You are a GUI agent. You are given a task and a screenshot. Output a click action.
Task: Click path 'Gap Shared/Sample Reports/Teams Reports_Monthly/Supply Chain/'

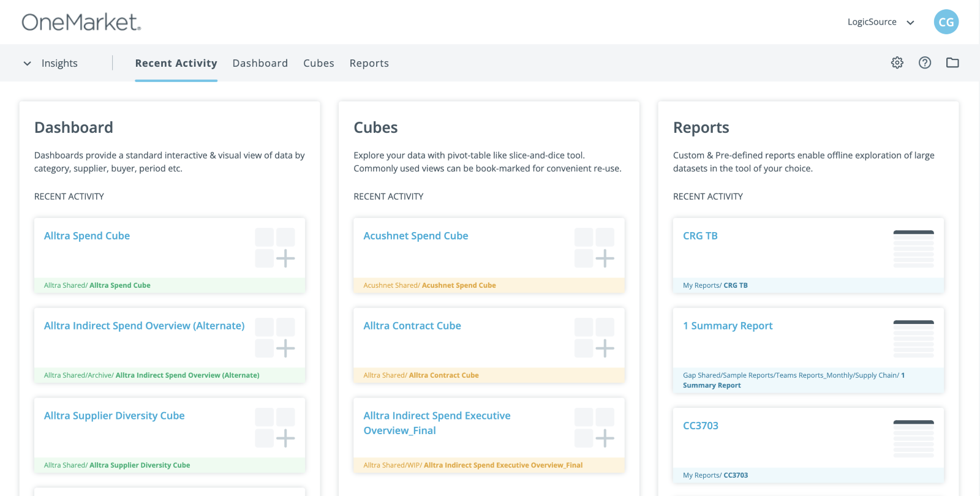[791, 375]
